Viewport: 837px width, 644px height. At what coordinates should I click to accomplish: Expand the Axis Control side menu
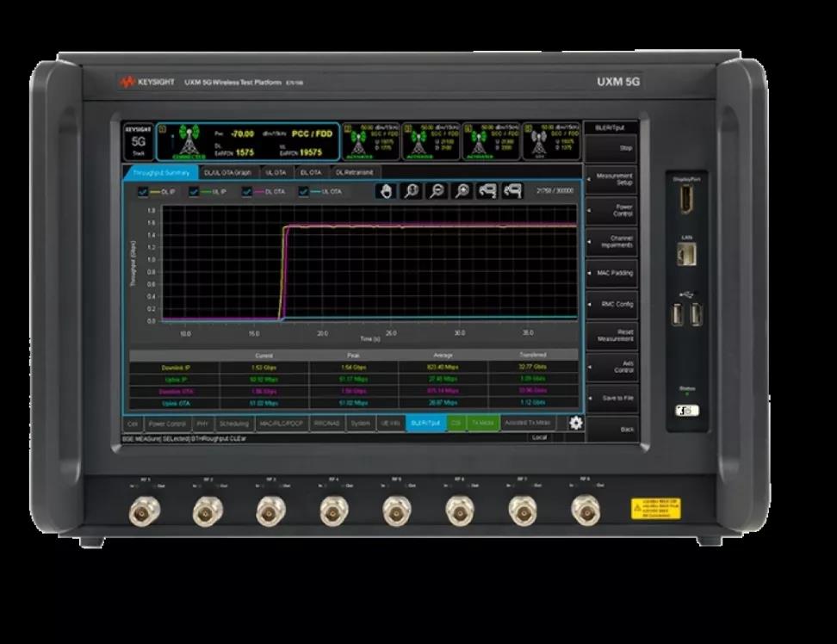[611, 367]
